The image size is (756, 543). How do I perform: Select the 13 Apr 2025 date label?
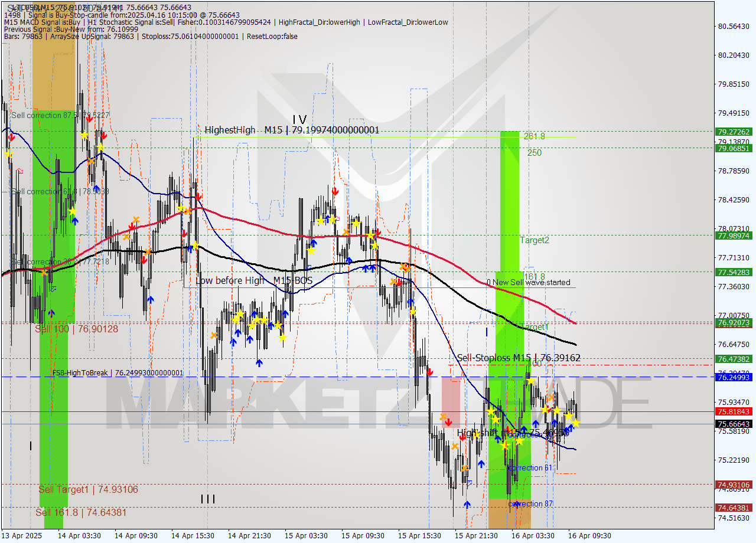(22, 537)
